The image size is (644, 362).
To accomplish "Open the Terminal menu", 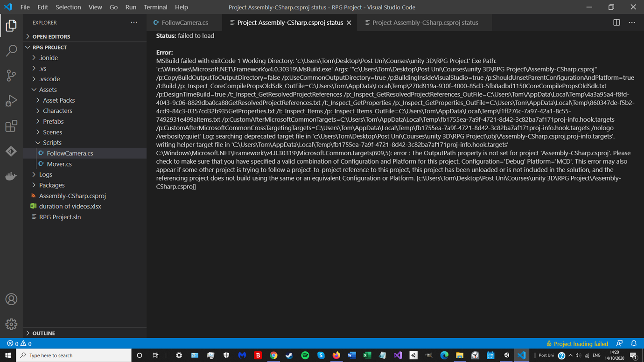I will click(155, 7).
